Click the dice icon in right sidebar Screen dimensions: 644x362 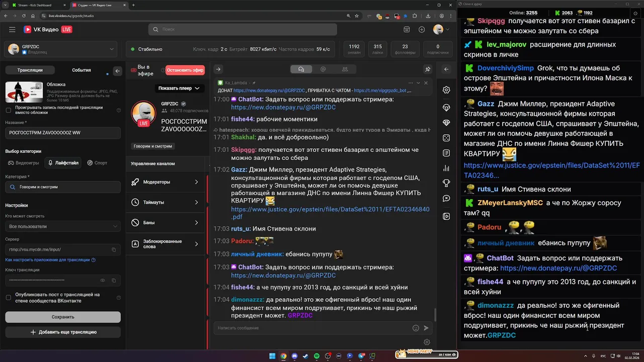coord(446,138)
